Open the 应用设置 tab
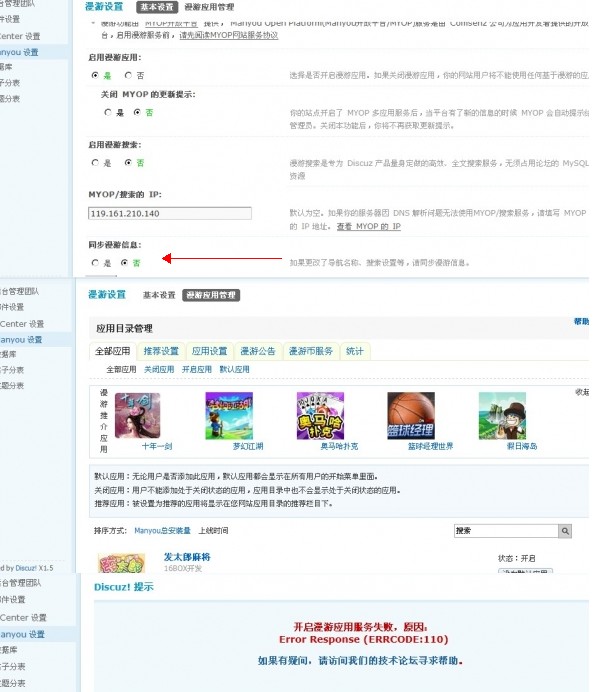This screenshot has height=692, width=605. (209, 351)
